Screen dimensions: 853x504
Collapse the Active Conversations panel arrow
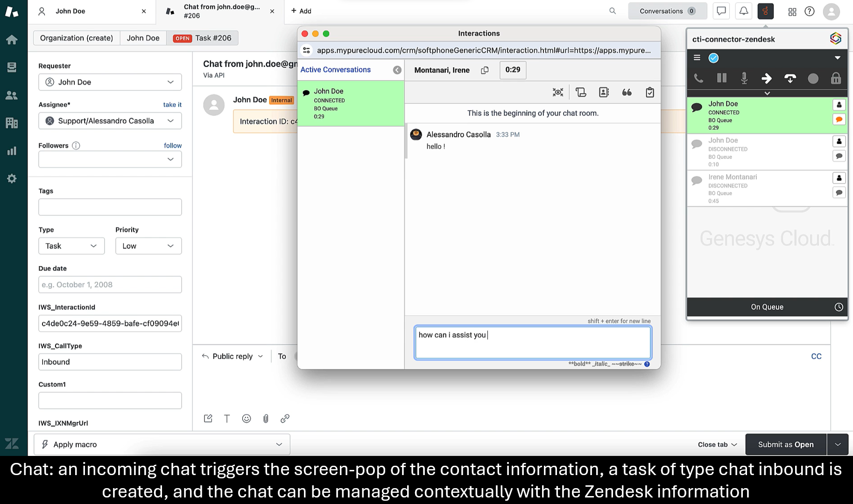(397, 70)
